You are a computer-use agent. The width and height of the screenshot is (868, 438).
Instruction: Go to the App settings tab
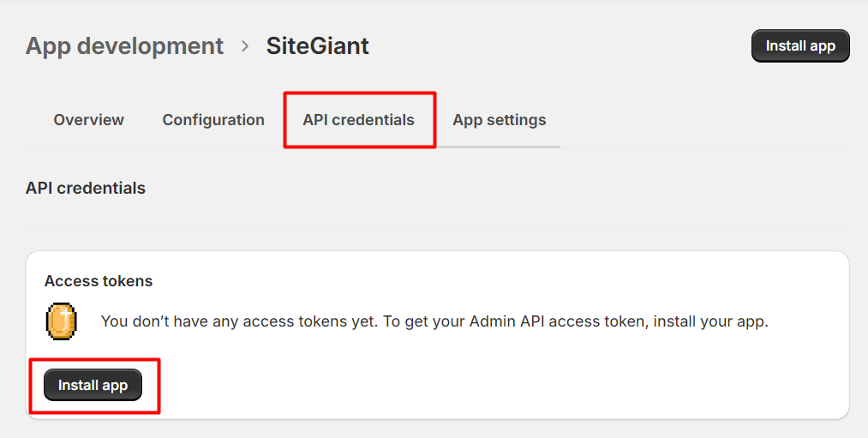pos(500,120)
